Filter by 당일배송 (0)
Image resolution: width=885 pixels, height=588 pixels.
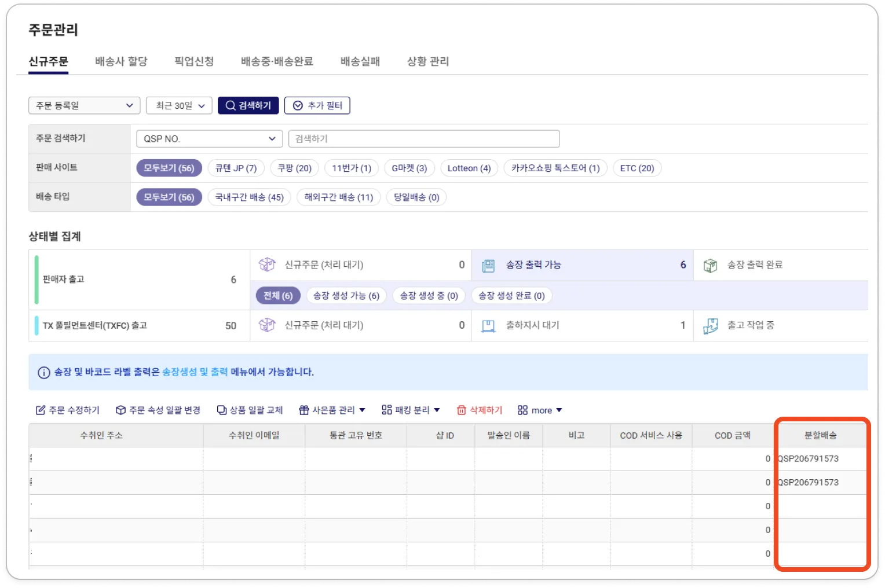click(x=416, y=197)
